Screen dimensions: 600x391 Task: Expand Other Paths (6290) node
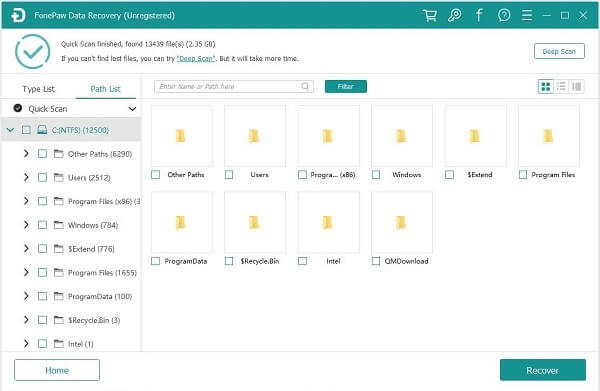(x=26, y=154)
